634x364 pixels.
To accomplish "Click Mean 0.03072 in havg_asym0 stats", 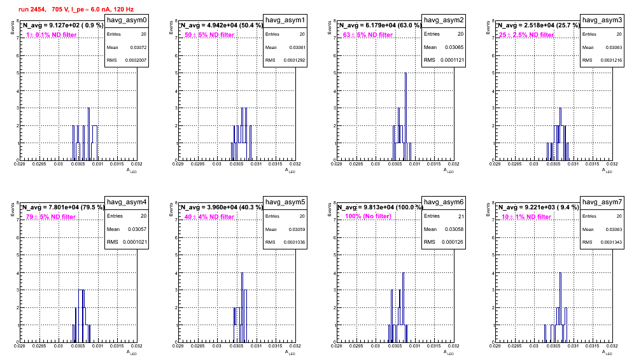I will click(x=127, y=47).
